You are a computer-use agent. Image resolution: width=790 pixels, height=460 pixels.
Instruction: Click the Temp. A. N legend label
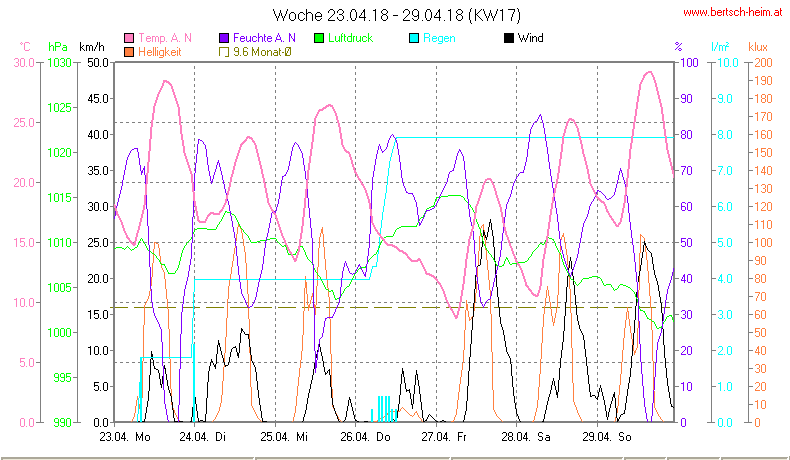165,38
